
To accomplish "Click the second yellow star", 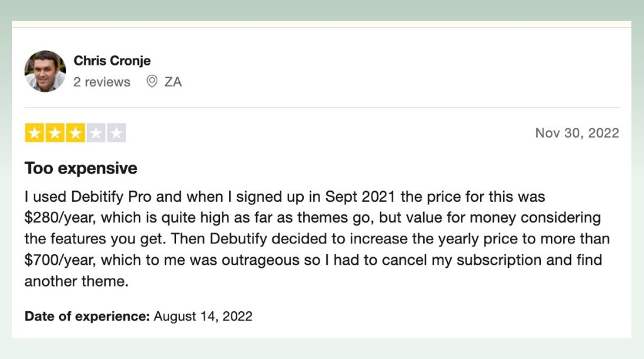I will click(x=55, y=133).
